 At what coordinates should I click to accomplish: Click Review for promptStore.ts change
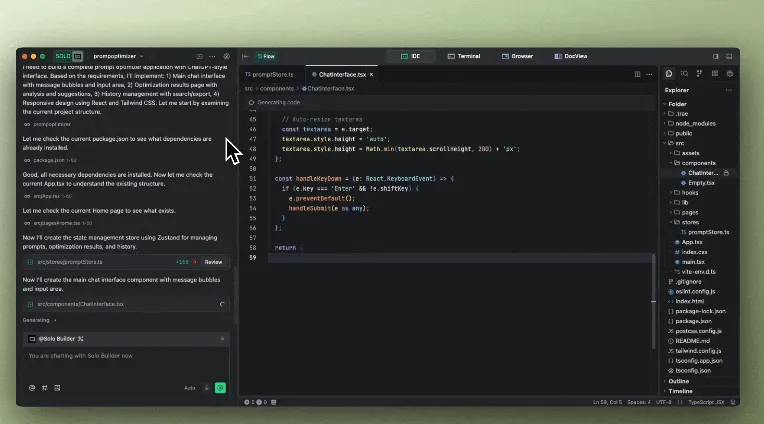point(213,262)
